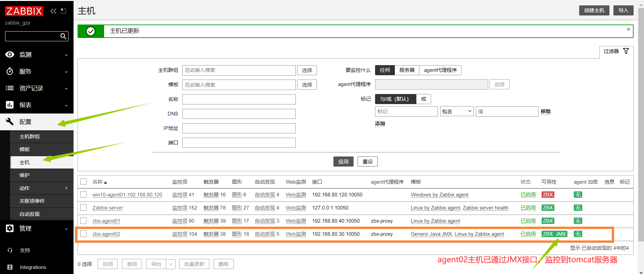Expand the 服务 menu
This screenshot has height=274, width=644.
[x=66, y=72]
